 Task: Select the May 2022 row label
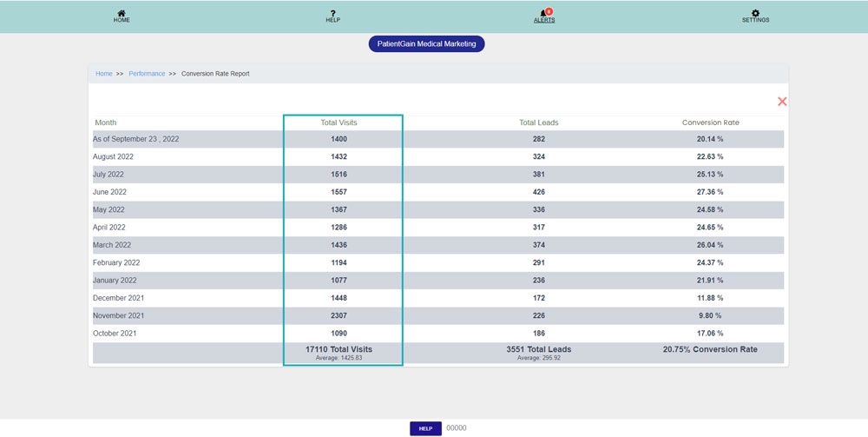(108, 210)
